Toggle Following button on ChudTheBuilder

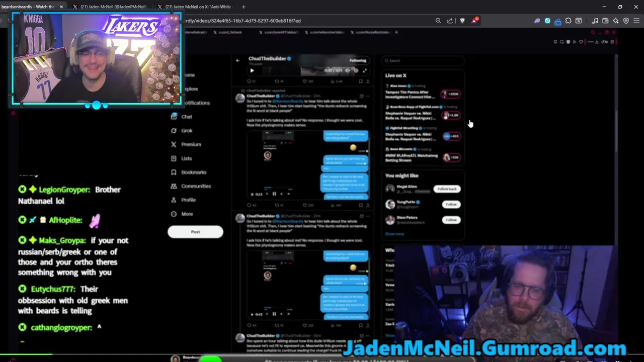click(x=358, y=60)
